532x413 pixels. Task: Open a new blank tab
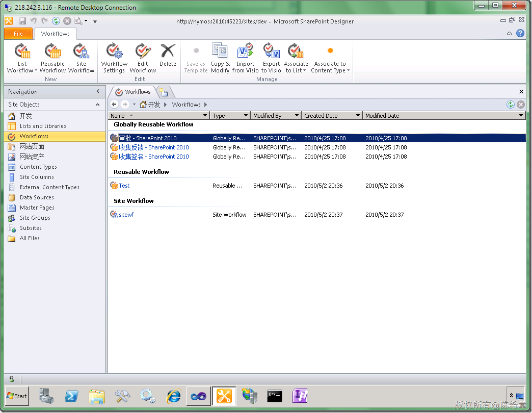coord(164,92)
